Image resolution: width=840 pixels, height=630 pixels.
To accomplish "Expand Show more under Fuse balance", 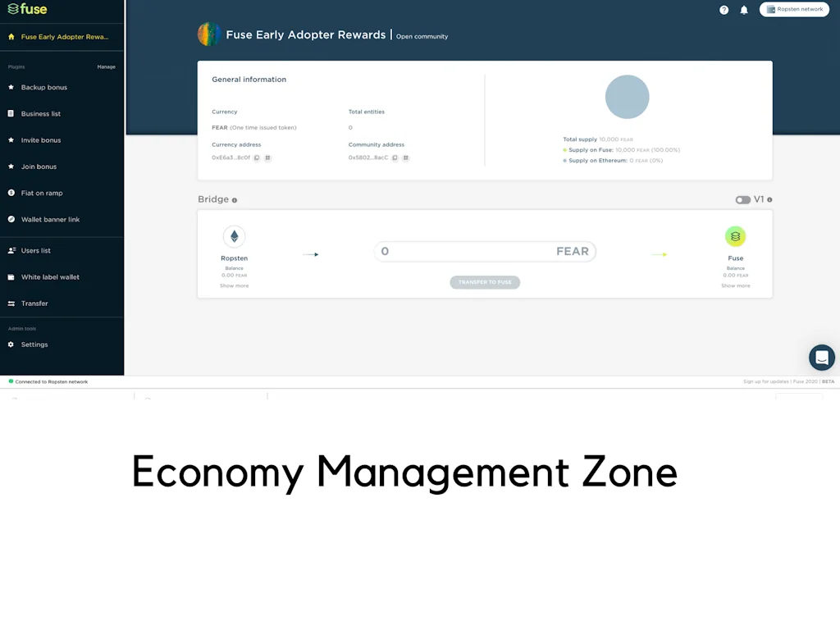I will coord(736,286).
